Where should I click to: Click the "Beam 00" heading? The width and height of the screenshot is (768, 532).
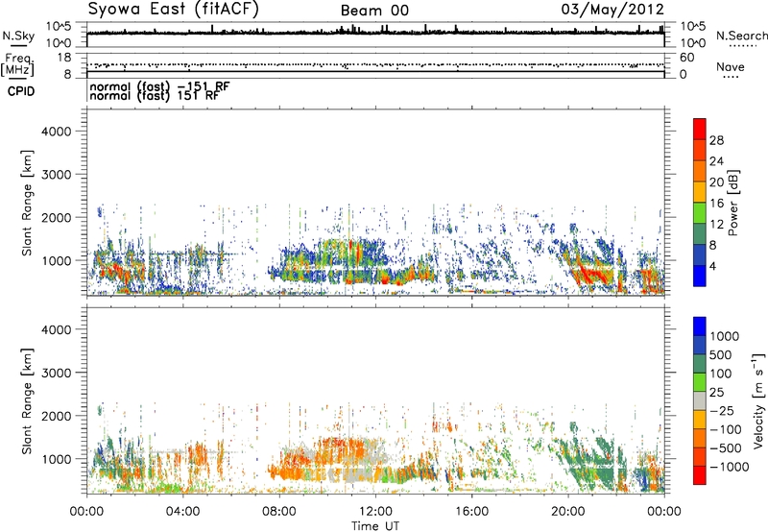(x=374, y=11)
